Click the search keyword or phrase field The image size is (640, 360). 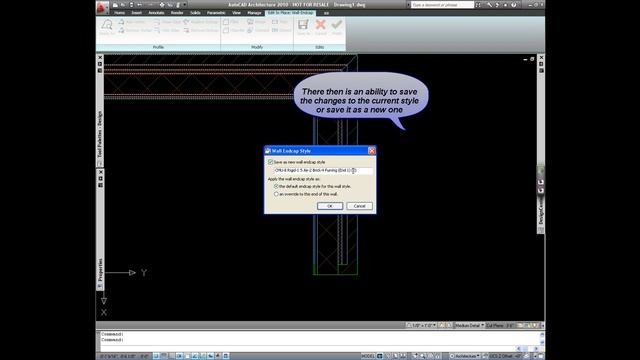pos(442,5)
